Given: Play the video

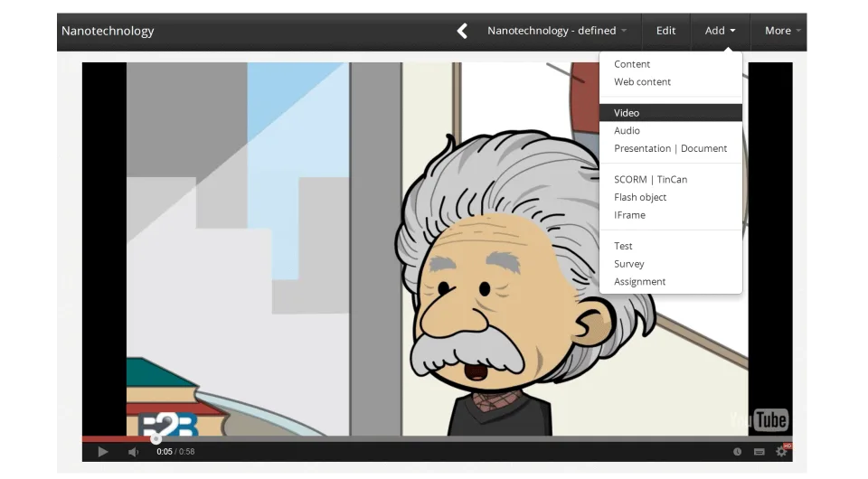Looking at the screenshot, I should (103, 452).
